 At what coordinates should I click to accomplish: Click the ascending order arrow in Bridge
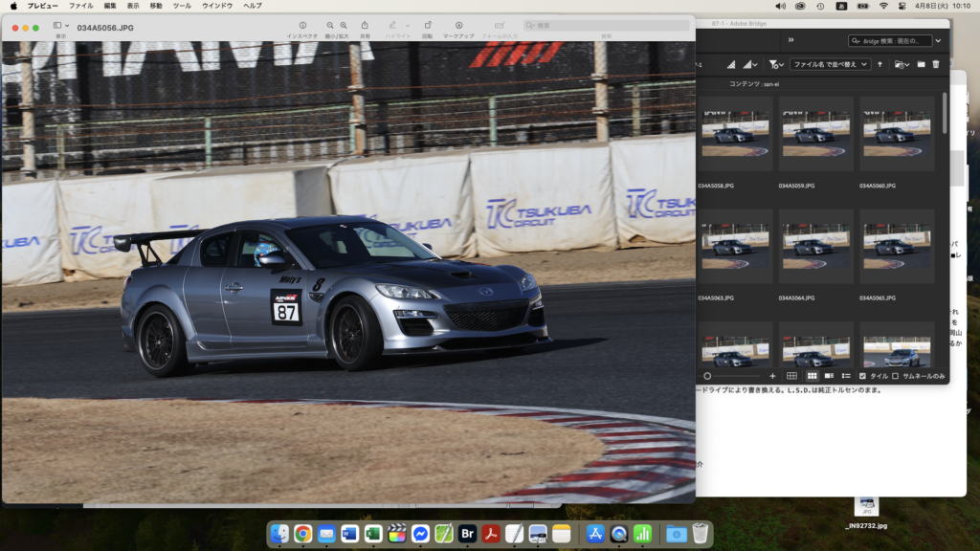click(x=880, y=64)
